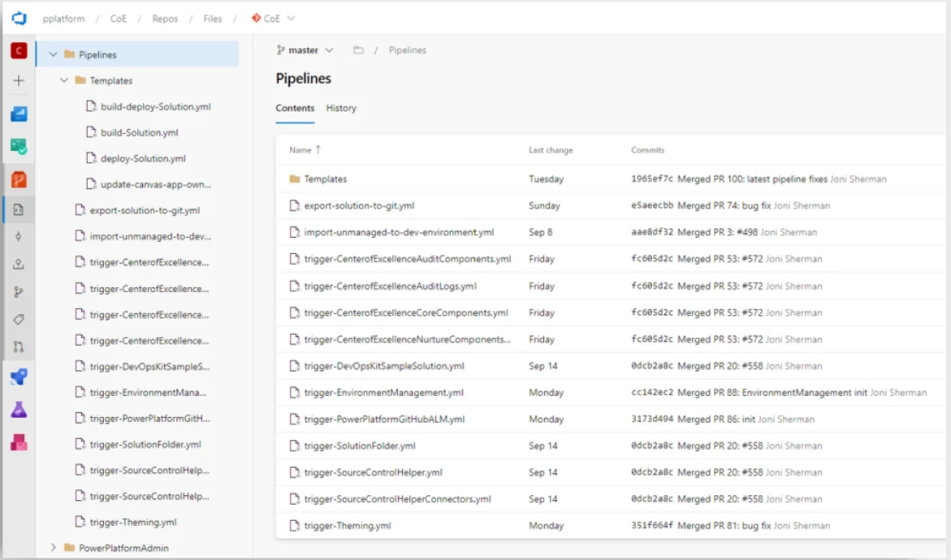
Task: Select build-Solution.yml in tree
Action: click(x=139, y=132)
